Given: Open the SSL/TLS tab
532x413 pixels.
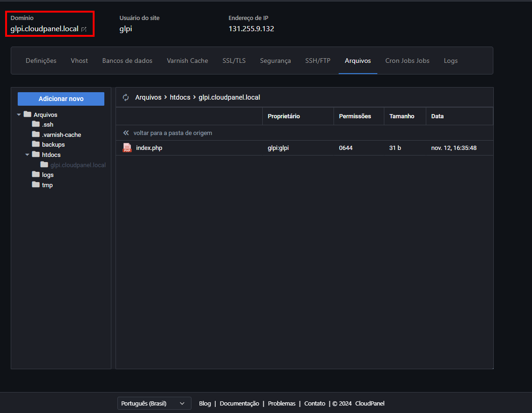Looking at the screenshot, I should pyautogui.click(x=234, y=61).
